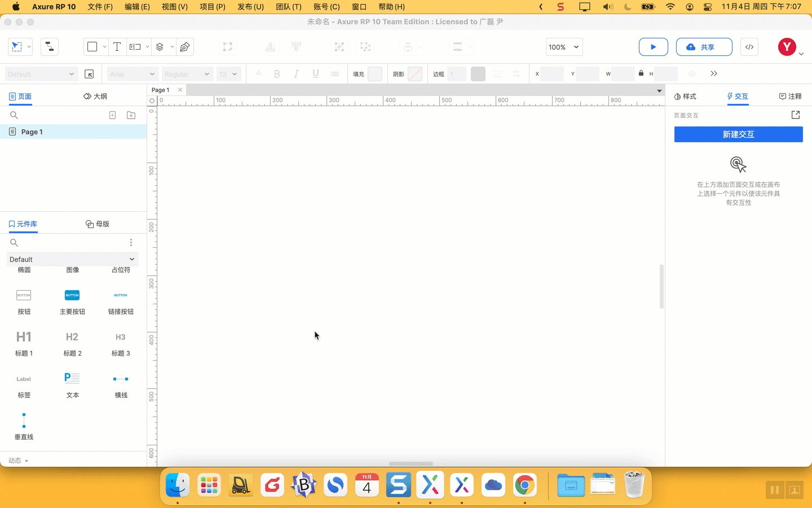Image resolution: width=812 pixels, height=508 pixels.
Task: Toggle underline text formatting
Action: click(x=315, y=74)
